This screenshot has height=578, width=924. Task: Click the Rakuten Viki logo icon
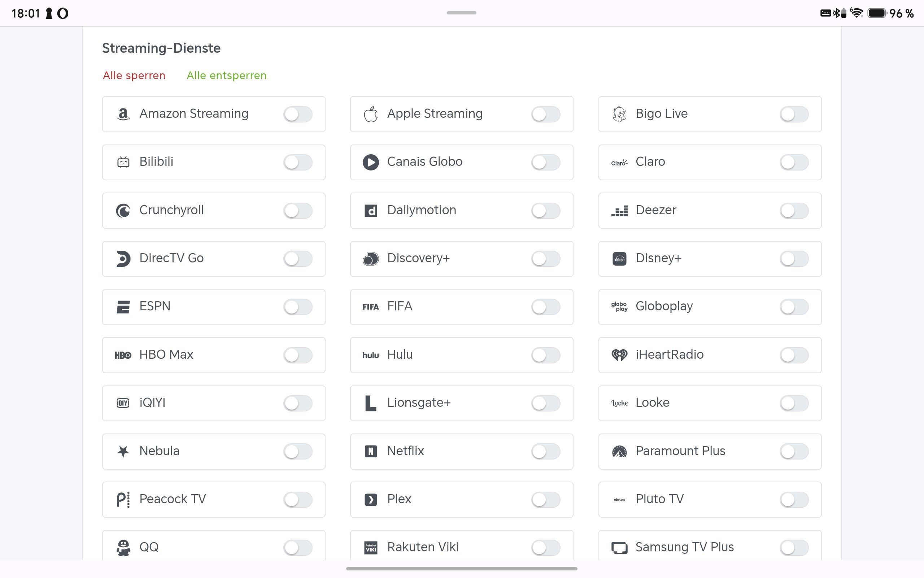(371, 548)
